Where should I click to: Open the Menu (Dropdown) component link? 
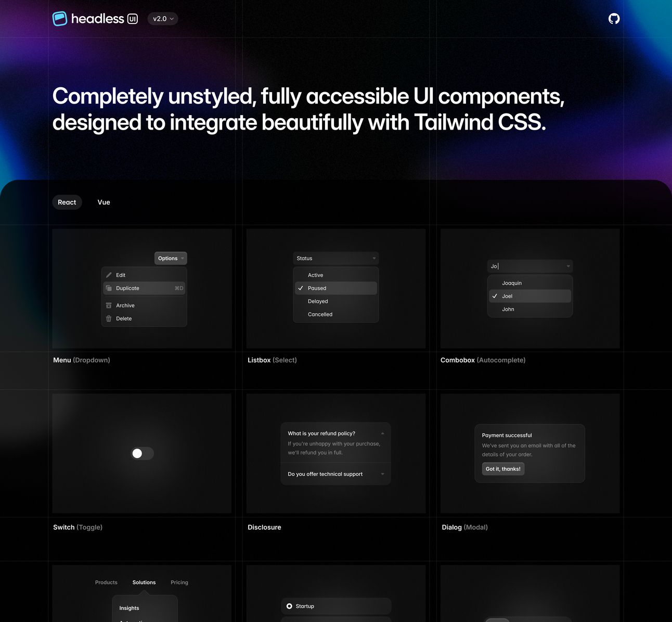point(82,360)
